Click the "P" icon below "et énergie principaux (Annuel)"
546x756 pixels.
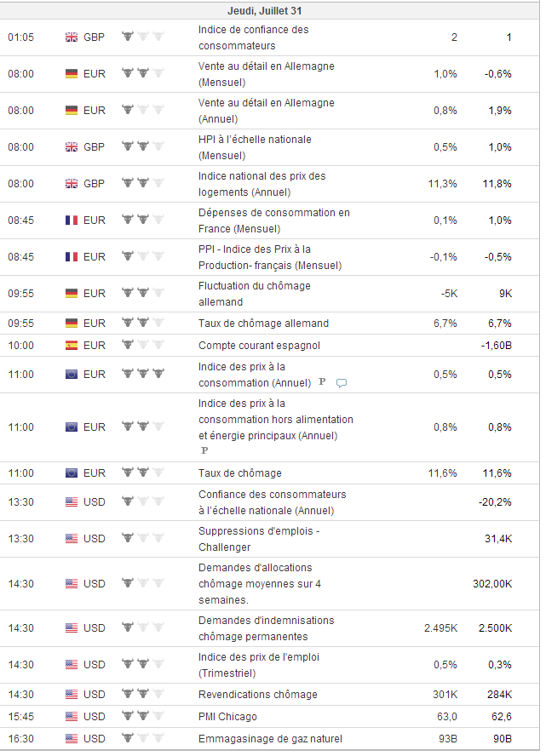click(204, 450)
